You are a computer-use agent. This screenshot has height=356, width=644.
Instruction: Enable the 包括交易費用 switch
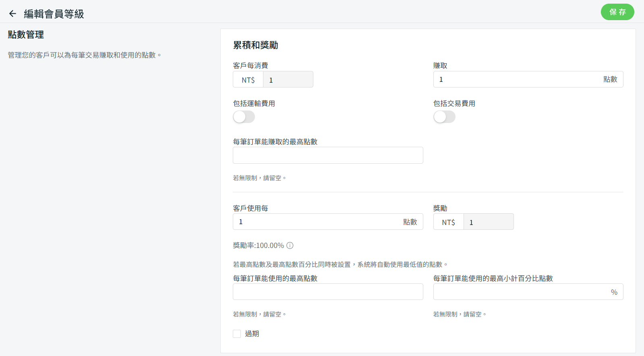444,117
